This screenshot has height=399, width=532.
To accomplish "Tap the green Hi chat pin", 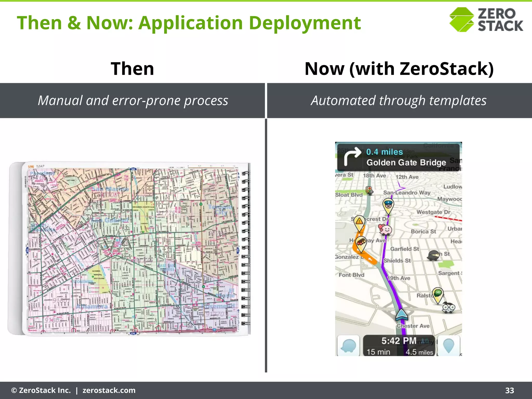I will [x=438, y=296].
